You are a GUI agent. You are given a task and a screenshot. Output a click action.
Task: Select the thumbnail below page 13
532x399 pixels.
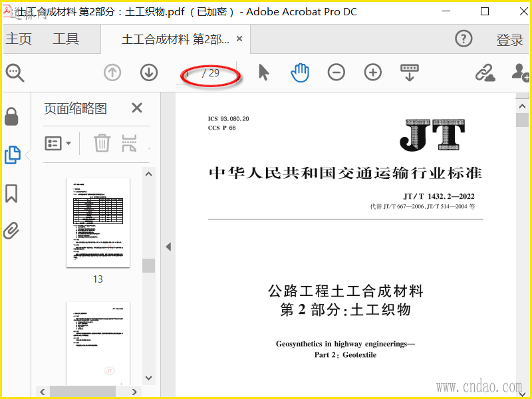[98, 342]
